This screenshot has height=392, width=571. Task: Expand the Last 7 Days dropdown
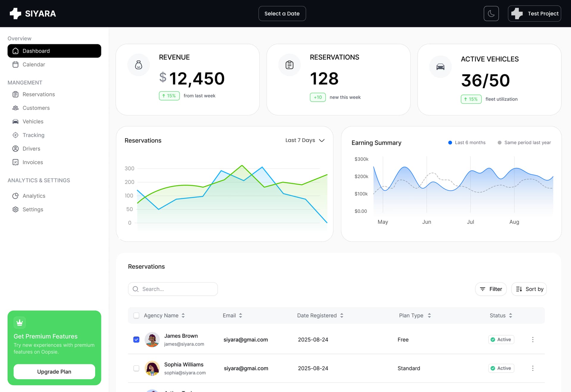(x=305, y=140)
